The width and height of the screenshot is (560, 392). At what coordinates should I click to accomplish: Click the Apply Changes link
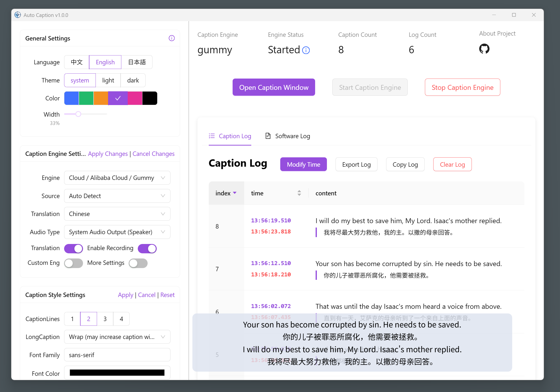coord(108,154)
